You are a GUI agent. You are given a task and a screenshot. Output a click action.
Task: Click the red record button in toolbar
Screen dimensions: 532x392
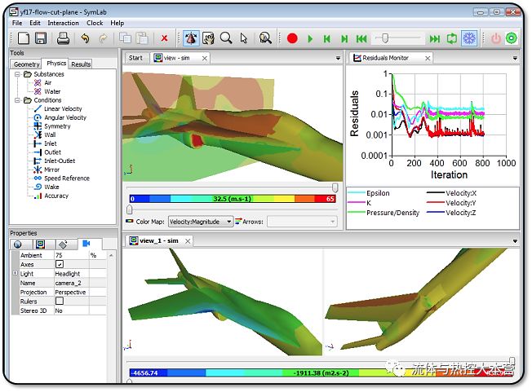[x=292, y=38]
